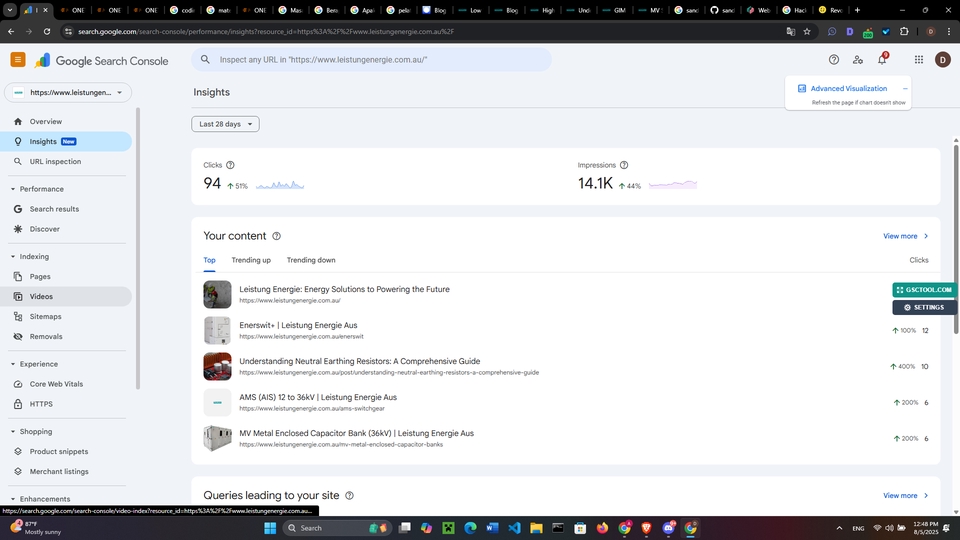Click the Impressions info help icon

point(624,165)
